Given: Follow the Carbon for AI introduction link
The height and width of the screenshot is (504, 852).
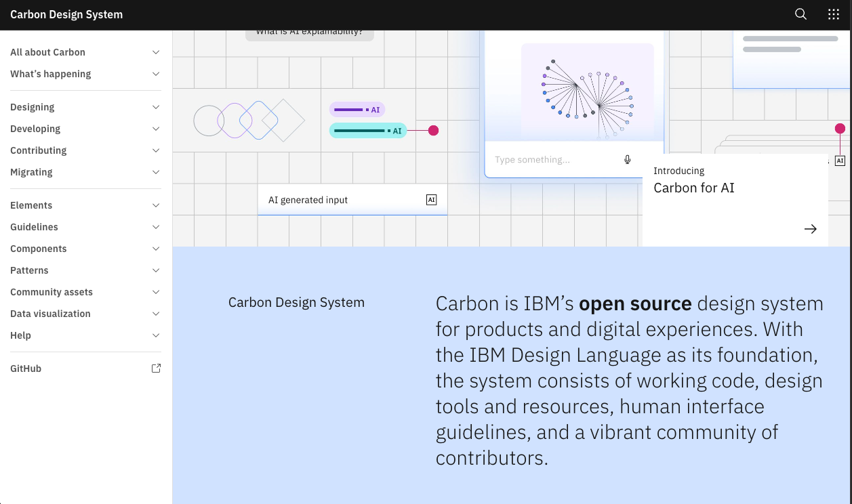Looking at the screenshot, I should click(693, 188).
